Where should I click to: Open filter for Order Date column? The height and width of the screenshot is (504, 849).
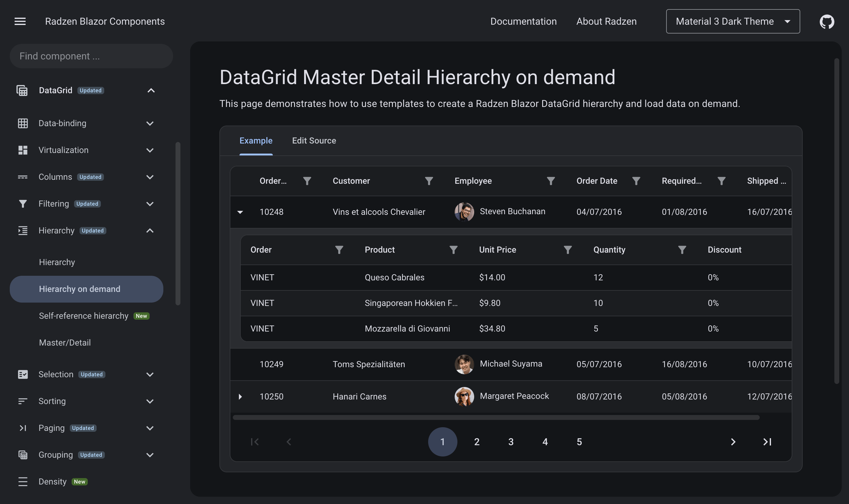click(x=636, y=181)
